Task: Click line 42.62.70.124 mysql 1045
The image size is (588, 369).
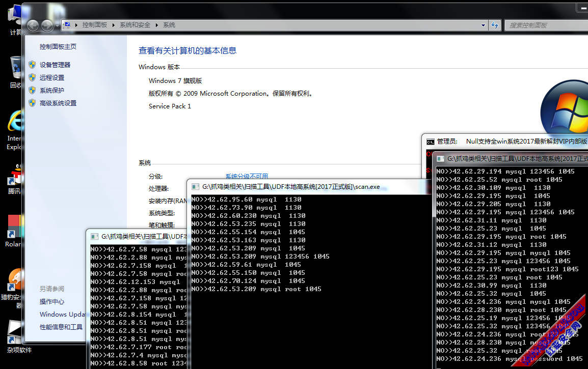Action: tap(248, 281)
